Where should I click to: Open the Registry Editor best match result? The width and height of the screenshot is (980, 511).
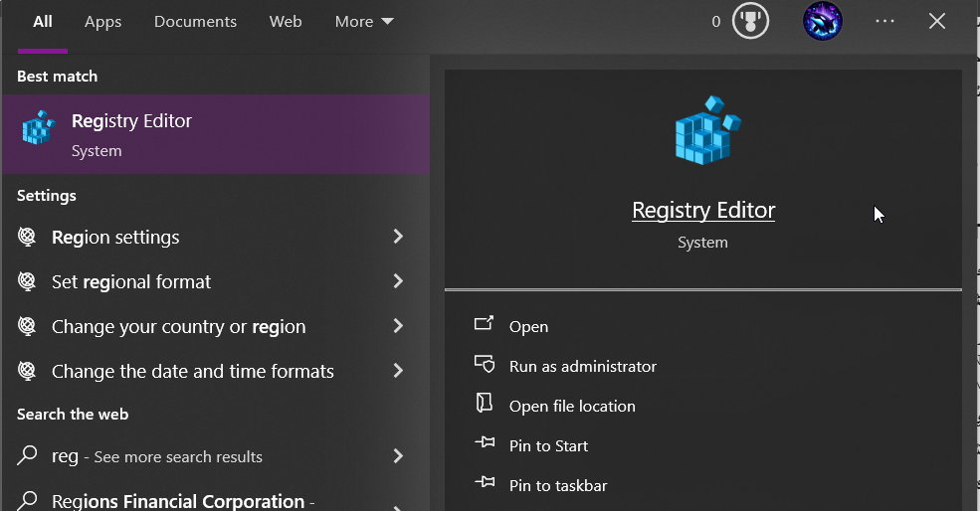(216, 134)
